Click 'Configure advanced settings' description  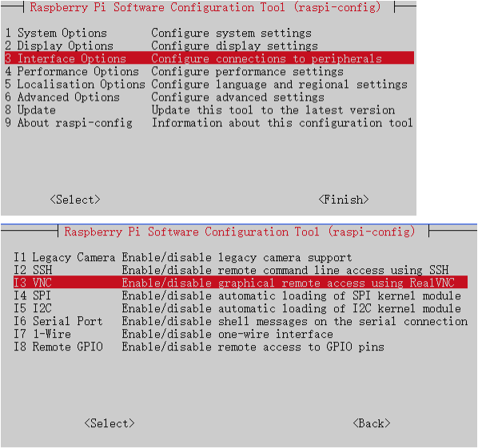[x=237, y=97]
